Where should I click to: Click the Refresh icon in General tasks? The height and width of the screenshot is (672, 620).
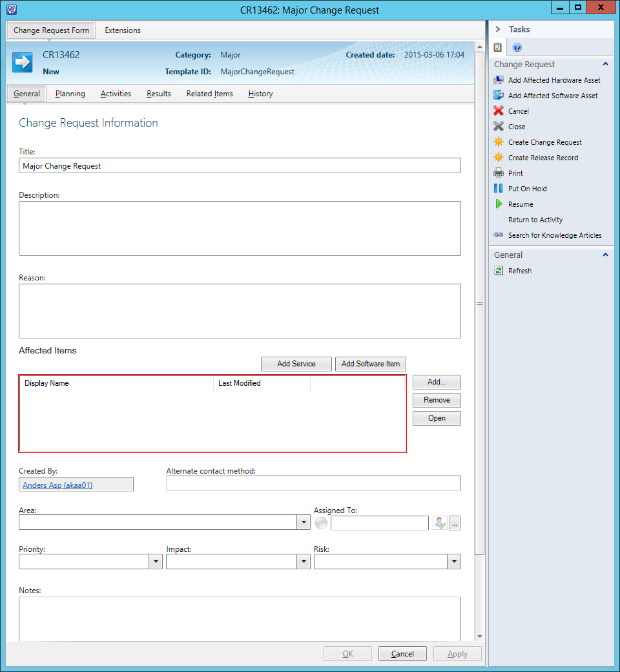pyautogui.click(x=499, y=271)
